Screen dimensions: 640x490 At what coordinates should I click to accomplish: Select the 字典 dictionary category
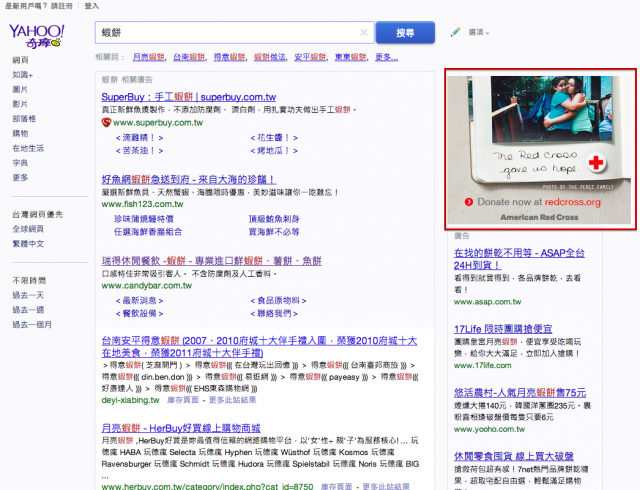(20, 163)
